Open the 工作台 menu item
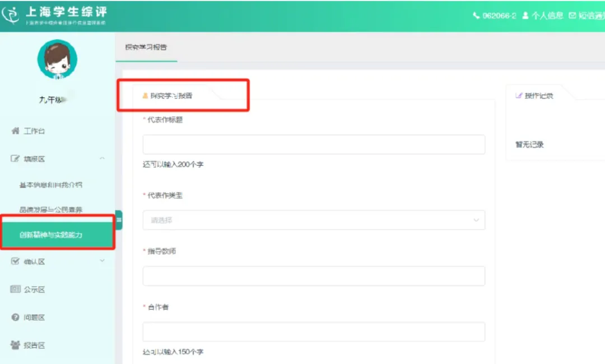Viewport: 605px width, 364px height. coord(34,131)
